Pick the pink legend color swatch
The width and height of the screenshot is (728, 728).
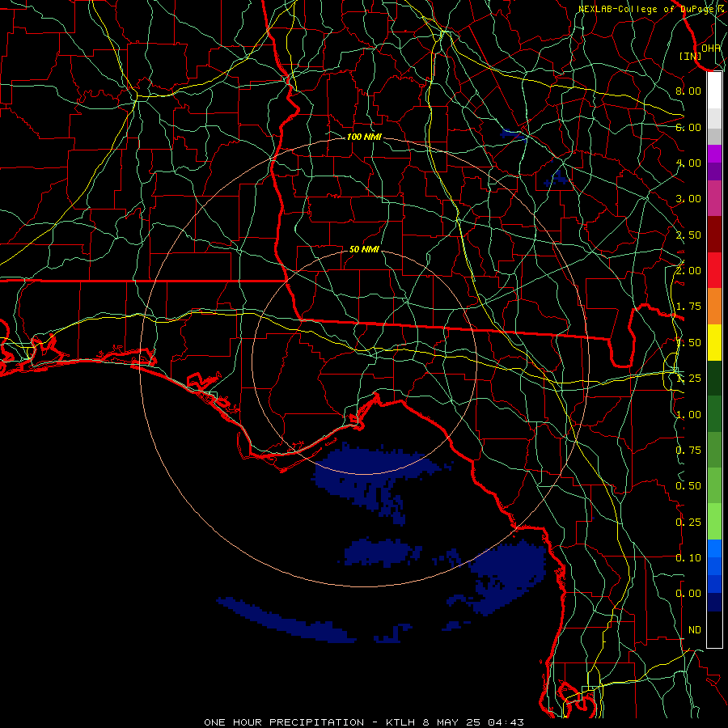714,198
